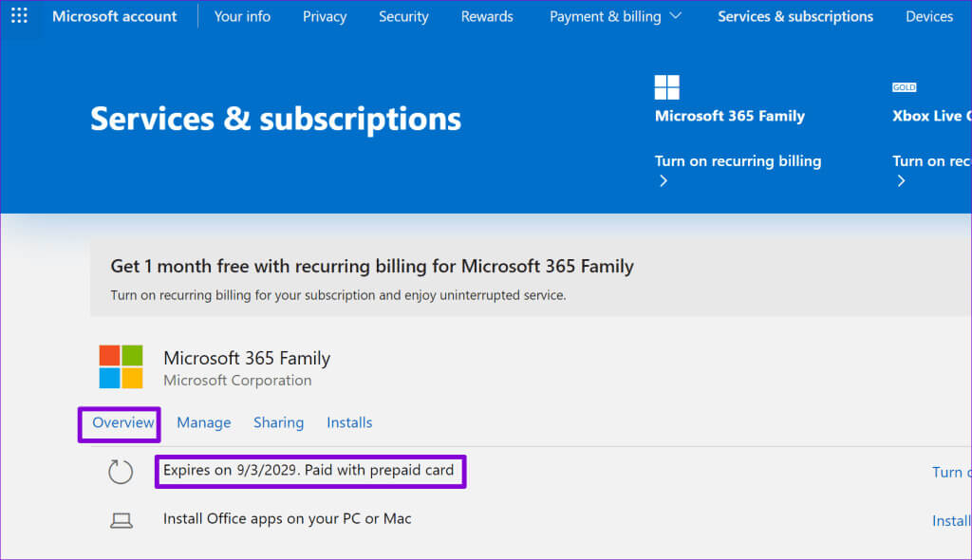Image resolution: width=972 pixels, height=560 pixels.
Task: Navigate to Security in the top bar
Action: click(x=403, y=16)
